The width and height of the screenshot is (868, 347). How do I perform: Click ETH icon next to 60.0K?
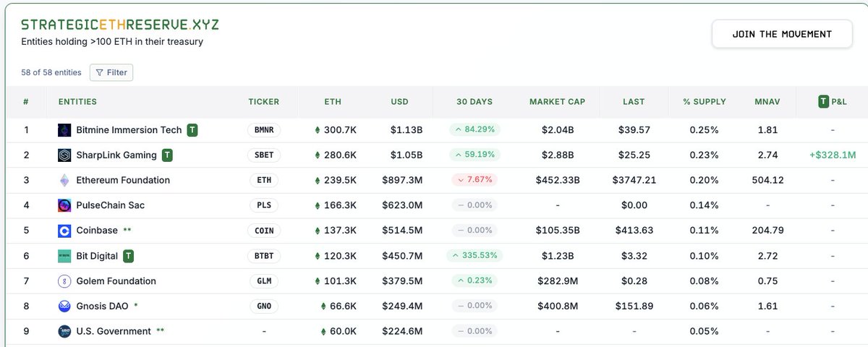(323, 331)
